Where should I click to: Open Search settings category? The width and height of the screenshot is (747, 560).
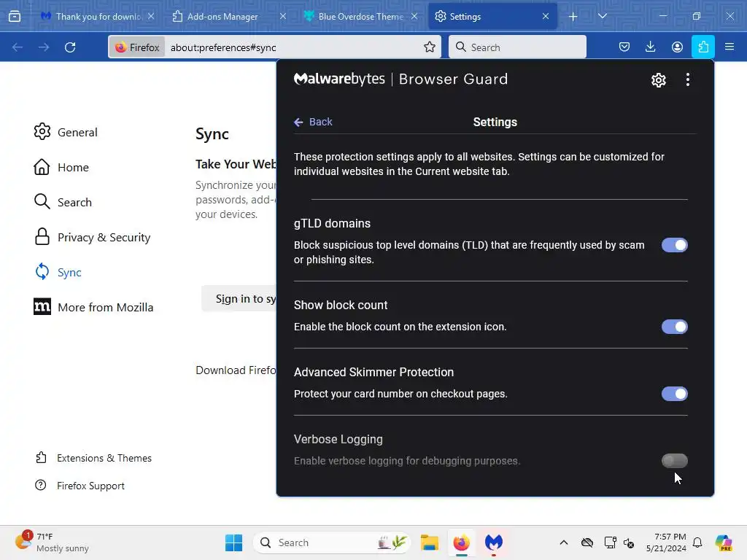click(63, 202)
